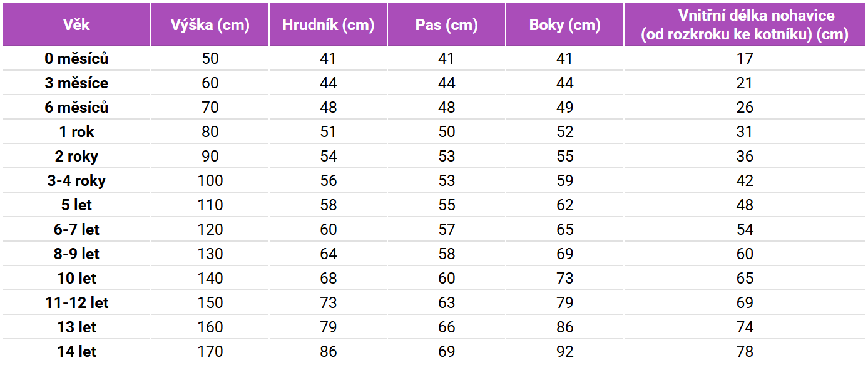The image size is (868, 365).
Task: Select the 11-12 let row label
Action: pos(76,303)
